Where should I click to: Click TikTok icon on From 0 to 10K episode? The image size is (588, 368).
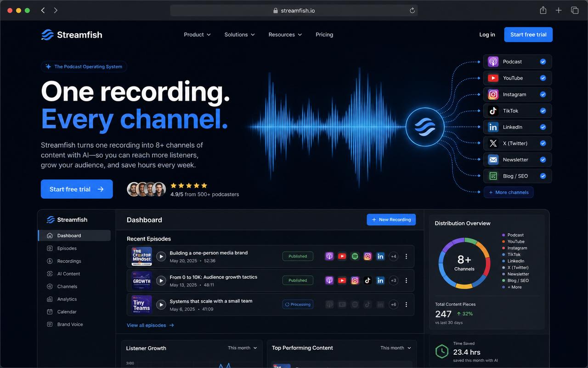coord(367,280)
